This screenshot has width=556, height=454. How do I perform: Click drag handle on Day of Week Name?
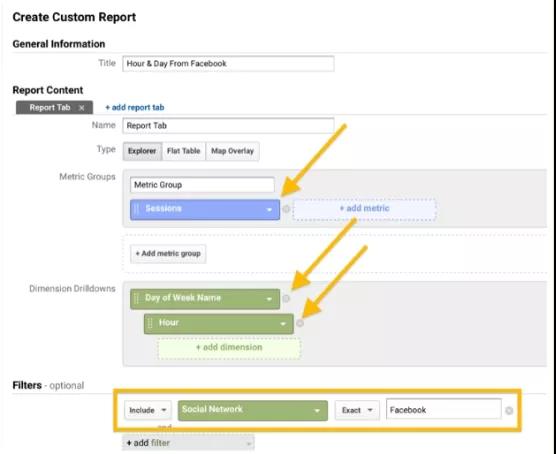pyautogui.click(x=137, y=298)
